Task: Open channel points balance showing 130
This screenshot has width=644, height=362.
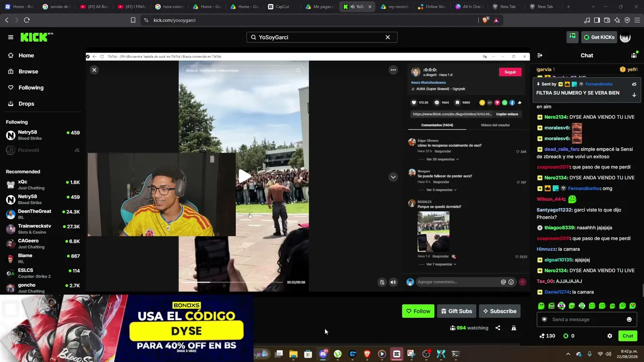Action: 547,336
